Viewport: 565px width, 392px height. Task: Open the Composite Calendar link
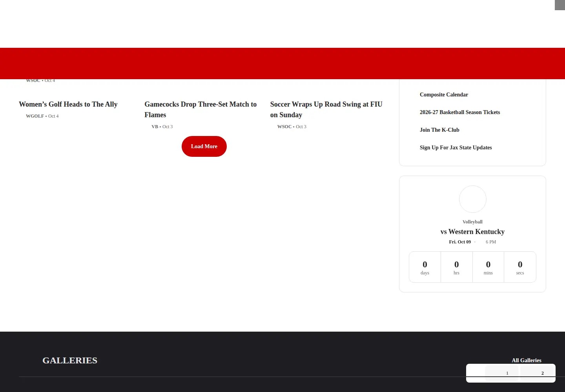pos(444,94)
